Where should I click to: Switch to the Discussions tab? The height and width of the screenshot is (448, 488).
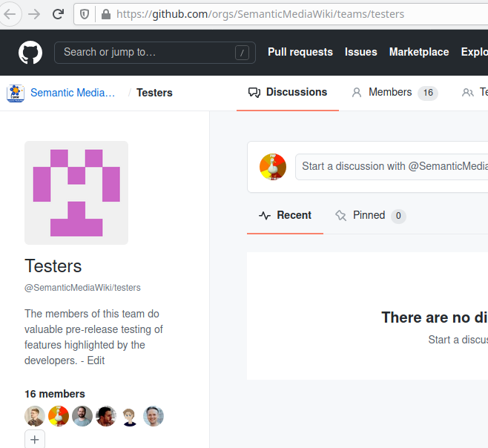288,92
